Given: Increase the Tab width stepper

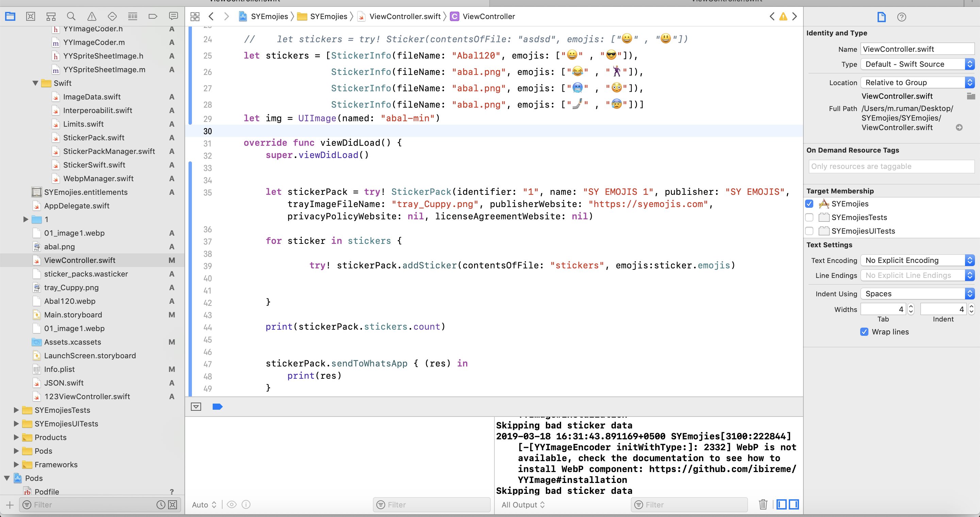Looking at the screenshot, I should click(x=911, y=307).
